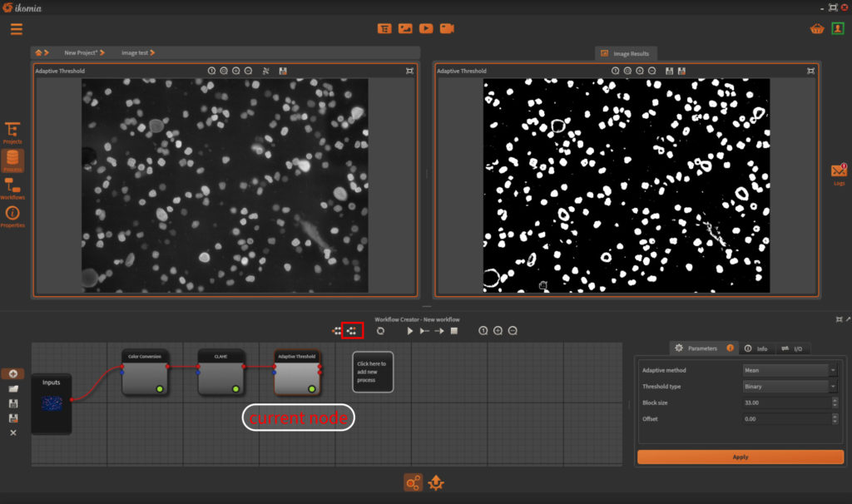Screen dimensions: 852x504
Task: Zoom in on the source image viewer
Action: coord(234,71)
